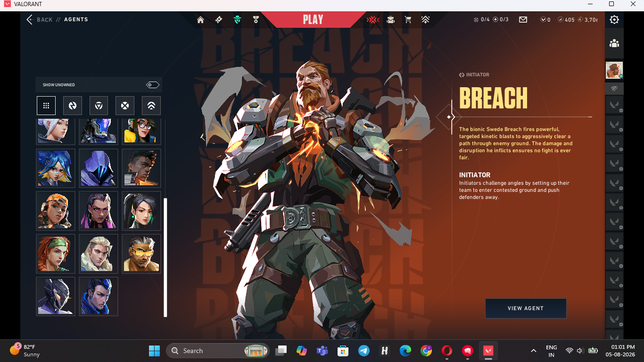Screen dimensions: 644x362
Task: Click the VIEW AGENT button
Action: pyautogui.click(x=526, y=308)
